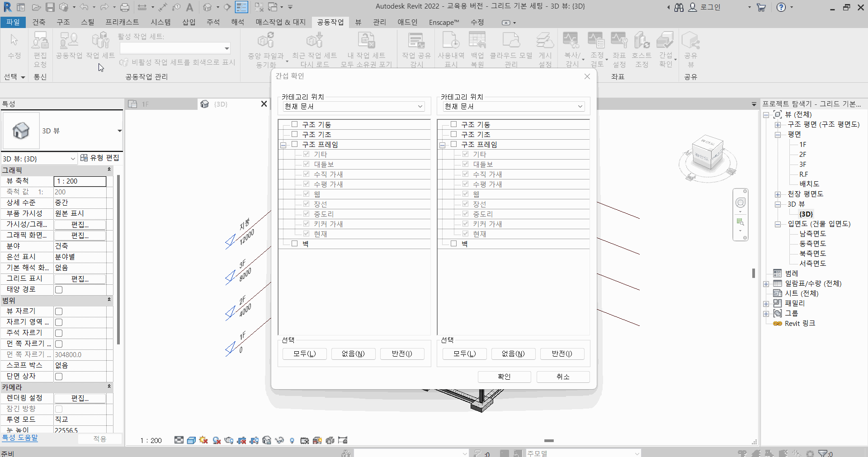Click the Reveal Constraints icon in view bar

tap(343, 440)
